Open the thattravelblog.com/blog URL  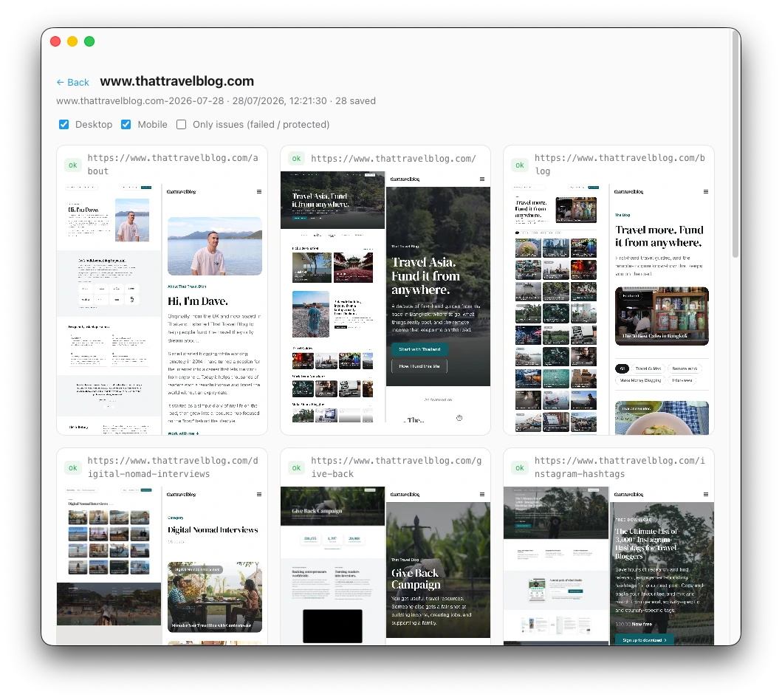620,165
